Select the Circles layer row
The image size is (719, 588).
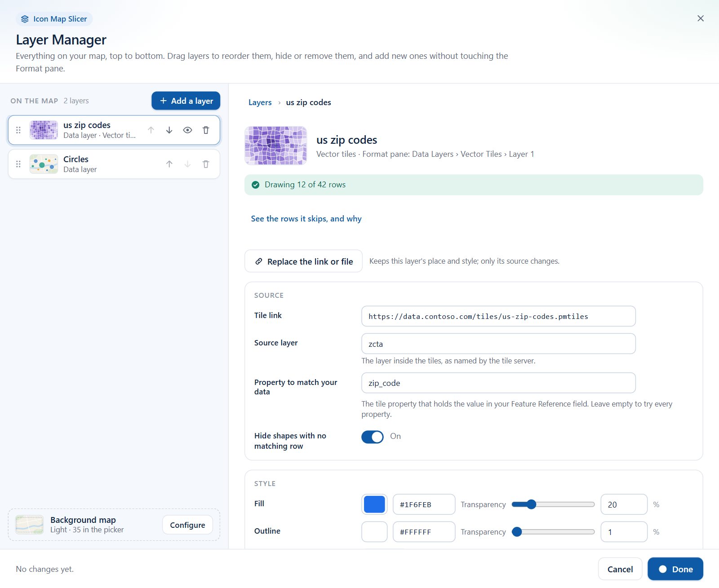pos(114,164)
